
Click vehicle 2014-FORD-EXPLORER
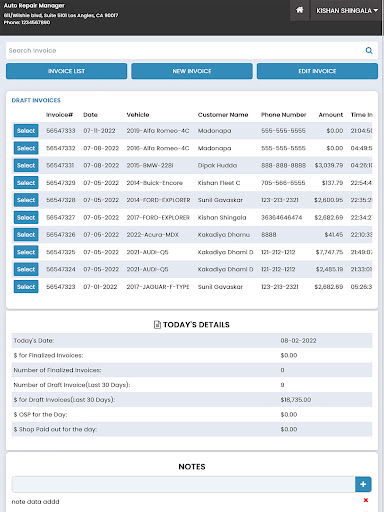point(158,200)
